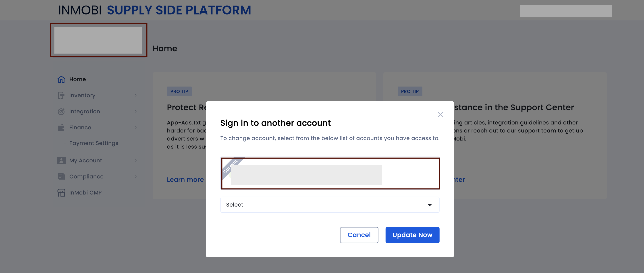Close the sign-in dialog with X
Viewport: 644px width, 273px height.
(440, 115)
